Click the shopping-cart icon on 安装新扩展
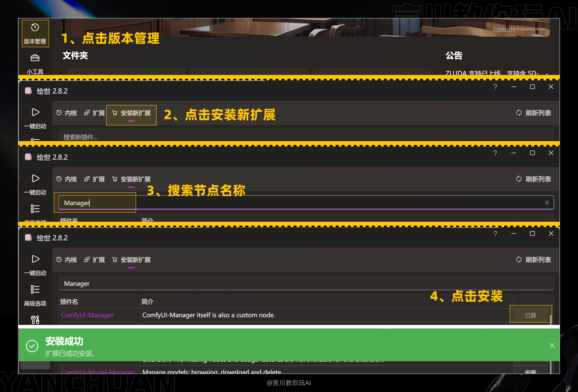Screen dimensions: 578x392 coord(115,260)
